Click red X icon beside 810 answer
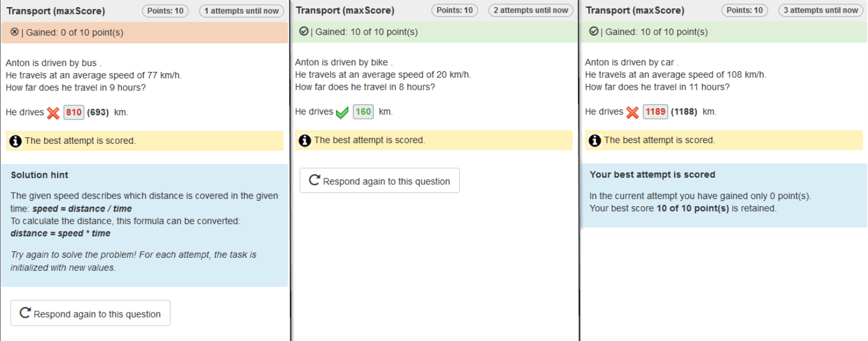Image resolution: width=868 pixels, height=341 pixels. coord(53,113)
